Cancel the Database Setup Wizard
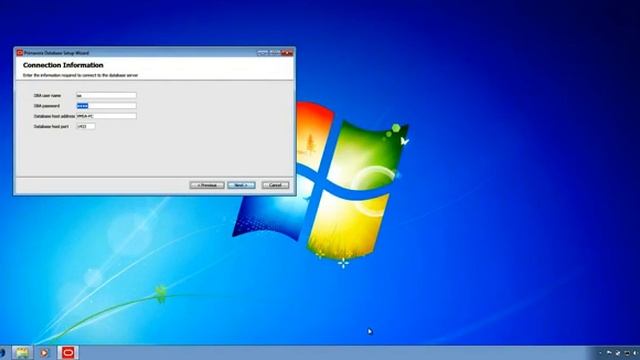This screenshot has height=360, width=640. (x=275, y=185)
